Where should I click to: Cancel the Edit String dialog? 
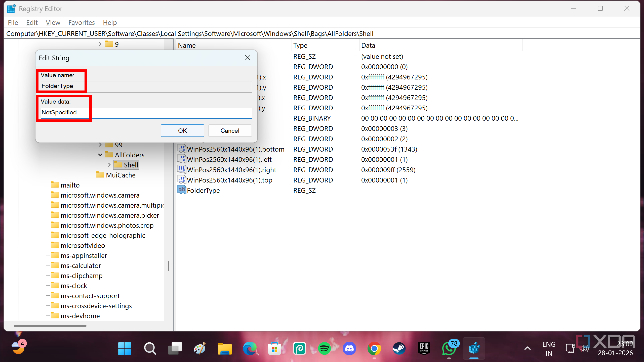pyautogui.click(x=230, y=130)
